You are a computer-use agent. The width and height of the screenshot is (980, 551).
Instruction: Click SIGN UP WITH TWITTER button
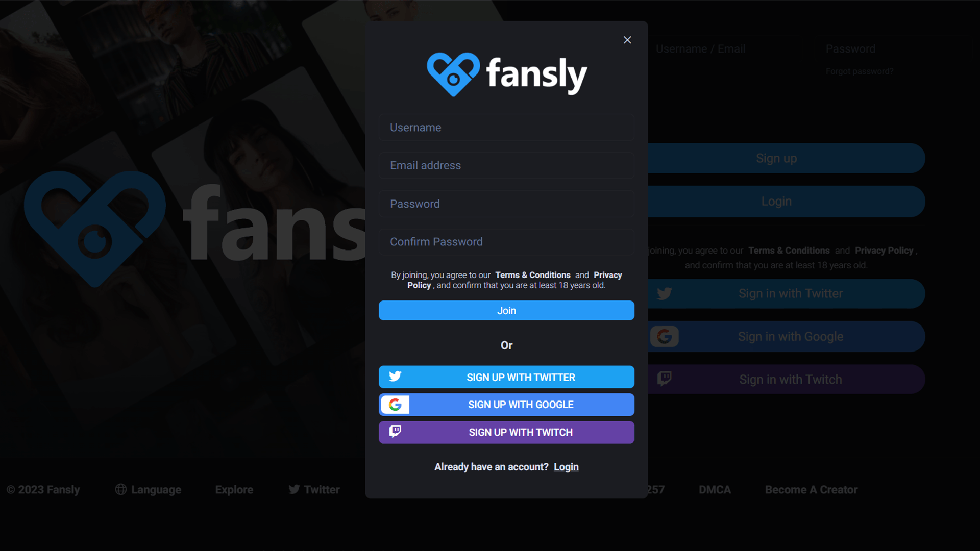click(506, 377)
